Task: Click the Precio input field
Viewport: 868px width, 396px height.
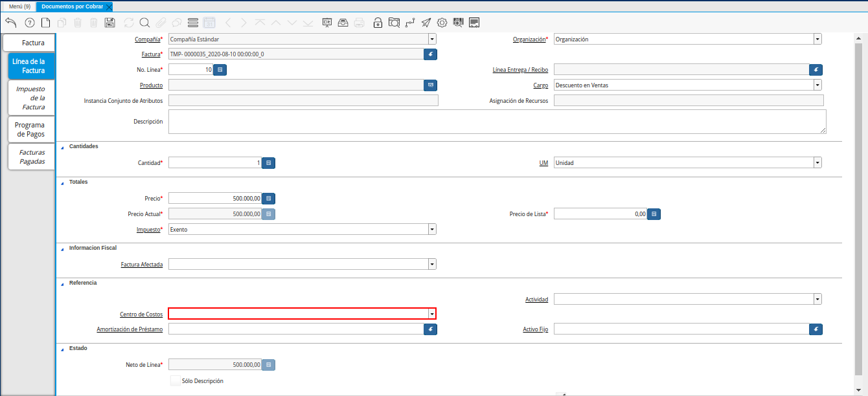Action: [x=215, y=198]
